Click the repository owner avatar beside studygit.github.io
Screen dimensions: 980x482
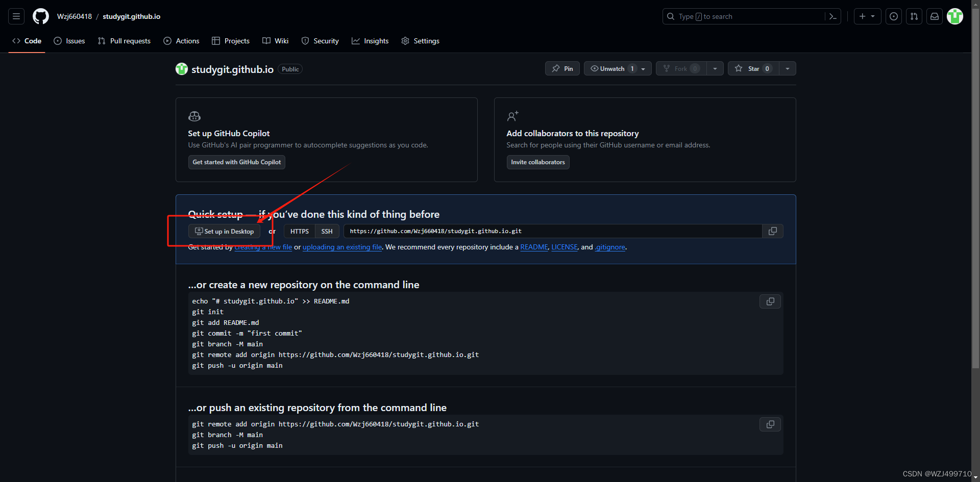(x=182, y=69)
